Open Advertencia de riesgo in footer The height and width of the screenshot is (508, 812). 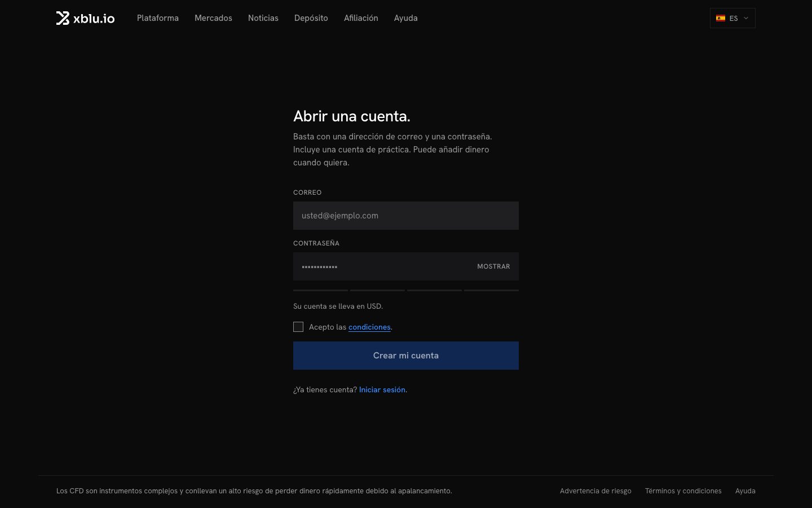pos(595,491)
